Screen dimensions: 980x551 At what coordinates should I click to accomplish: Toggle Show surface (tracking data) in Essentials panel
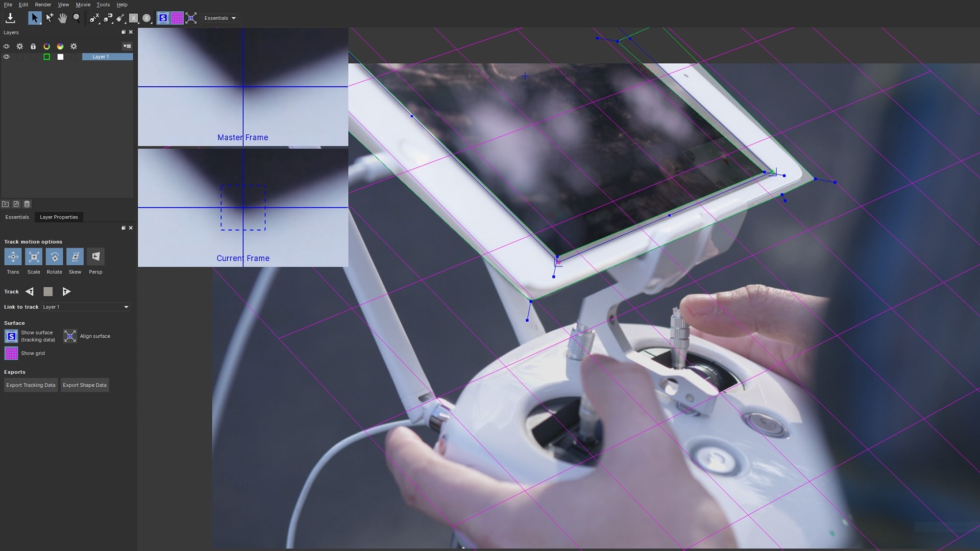click(x=11, y=336)
